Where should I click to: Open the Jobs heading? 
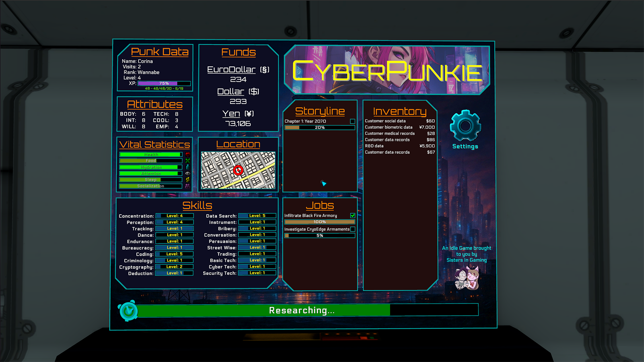click(320, 205)
